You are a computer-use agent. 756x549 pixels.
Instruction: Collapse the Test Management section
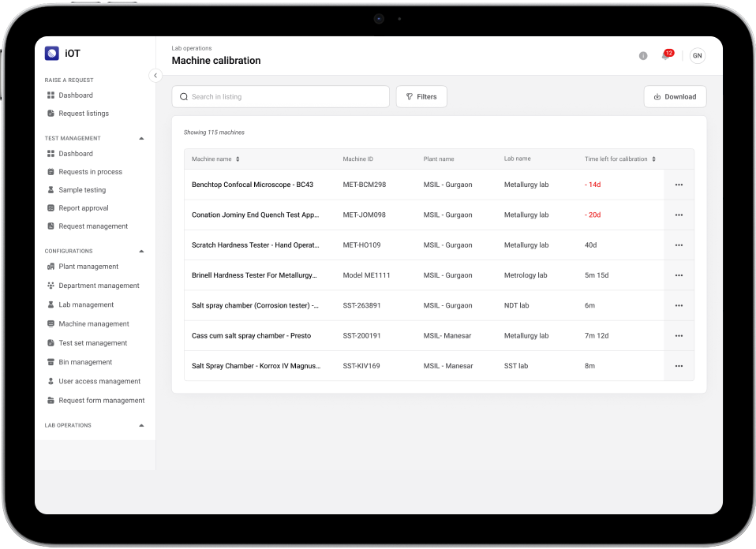tap(142, 139)
